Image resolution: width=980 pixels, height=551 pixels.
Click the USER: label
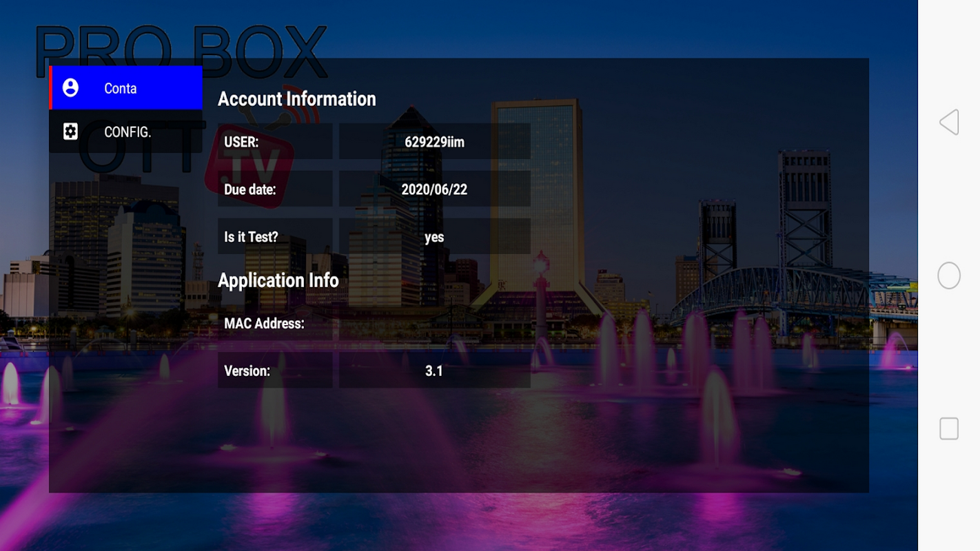(241, 142)
